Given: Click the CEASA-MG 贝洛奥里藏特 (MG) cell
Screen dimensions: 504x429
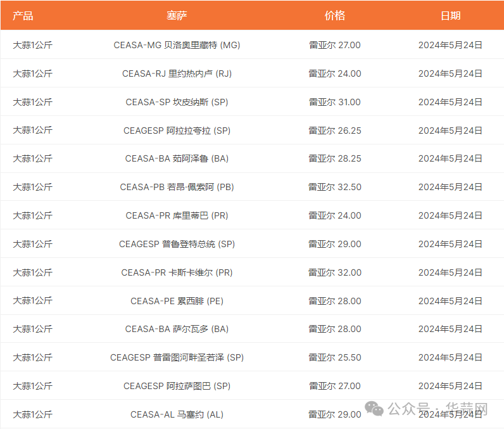Looking at the screenshot, I should 177,45.
